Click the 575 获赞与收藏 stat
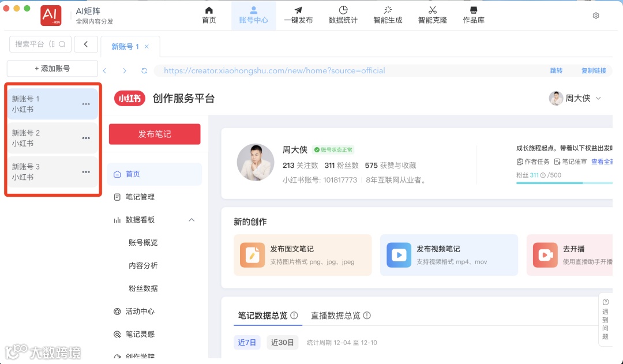The height and width of the screenshot is (364, 623). 391,166
